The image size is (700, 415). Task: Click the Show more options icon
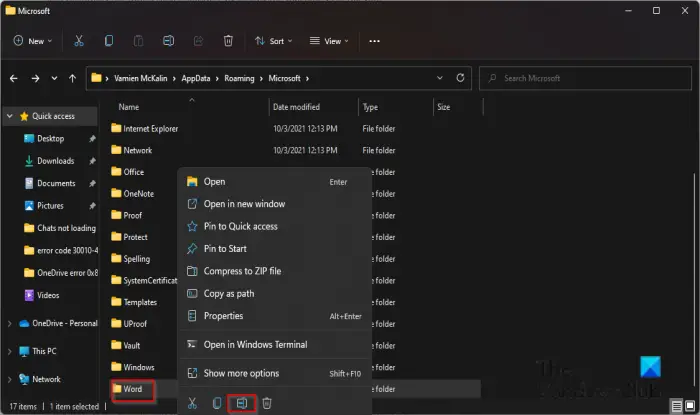(192, 373)
